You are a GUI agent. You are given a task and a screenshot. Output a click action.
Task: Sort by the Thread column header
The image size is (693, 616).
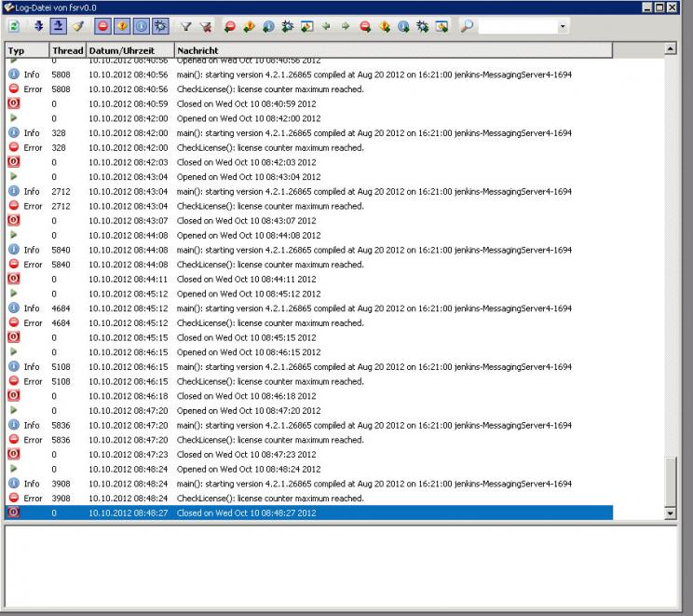pos(67,49)
